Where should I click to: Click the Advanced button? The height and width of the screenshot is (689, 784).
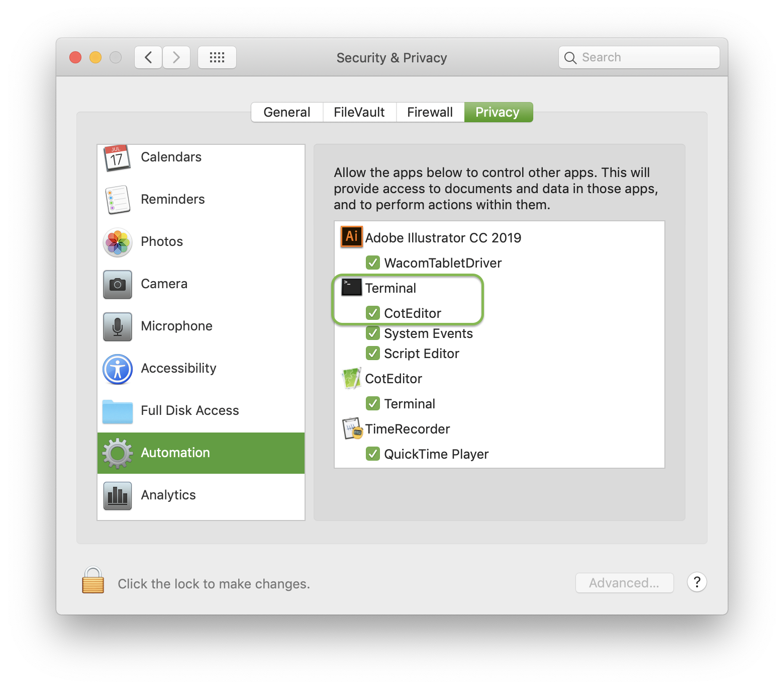tap(624, 583)
